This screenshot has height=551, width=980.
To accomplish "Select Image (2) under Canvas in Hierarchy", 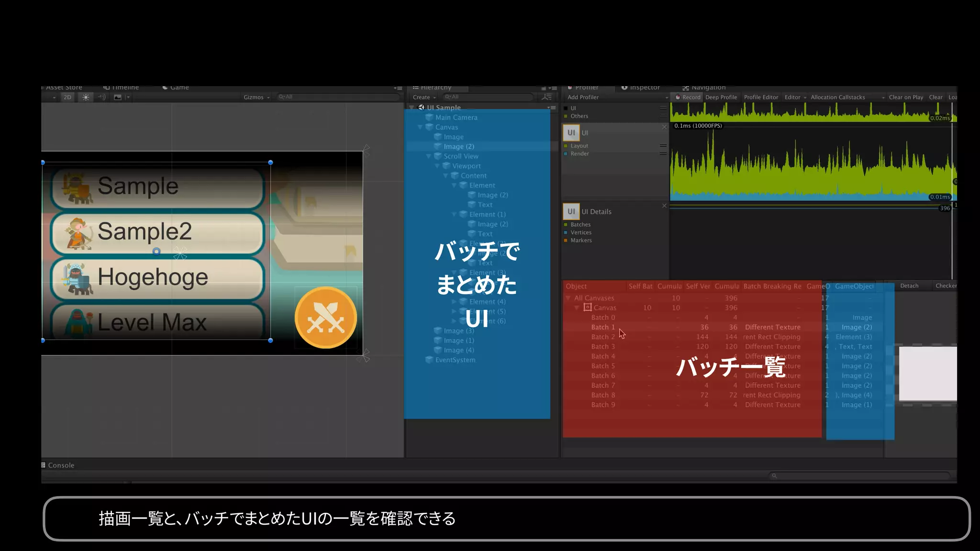I will [x=458, y=146].
